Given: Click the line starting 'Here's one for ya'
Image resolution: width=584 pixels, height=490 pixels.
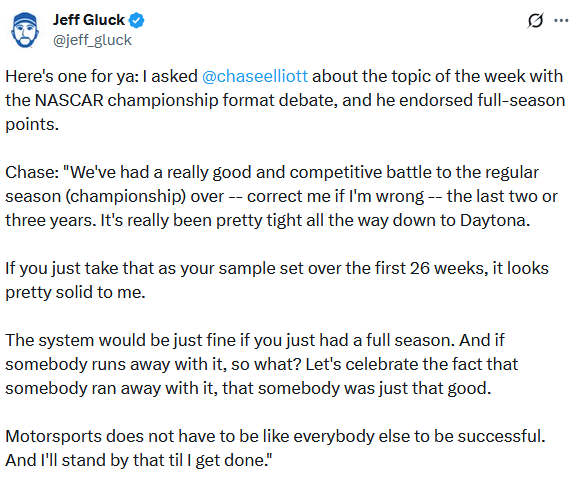Looking at the screenshot, I should point(284,76).
